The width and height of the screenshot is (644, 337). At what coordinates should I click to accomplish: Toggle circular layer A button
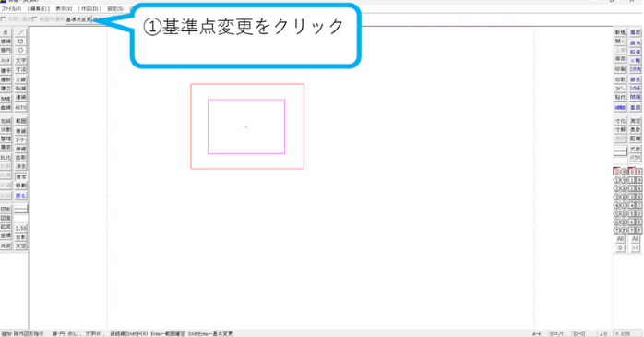[624, 188]
